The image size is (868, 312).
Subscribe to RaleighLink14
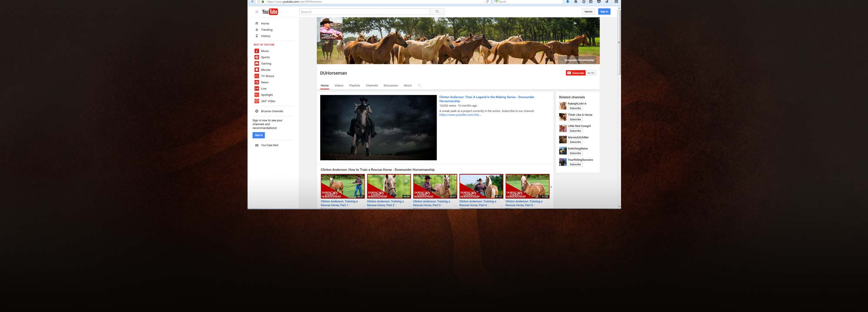[575, 108]
